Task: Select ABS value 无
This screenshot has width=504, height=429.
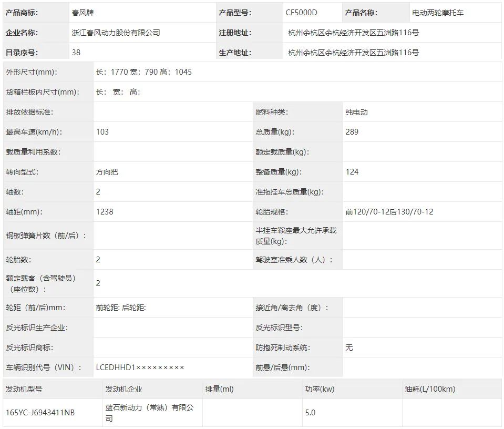Action: (349, 348)
